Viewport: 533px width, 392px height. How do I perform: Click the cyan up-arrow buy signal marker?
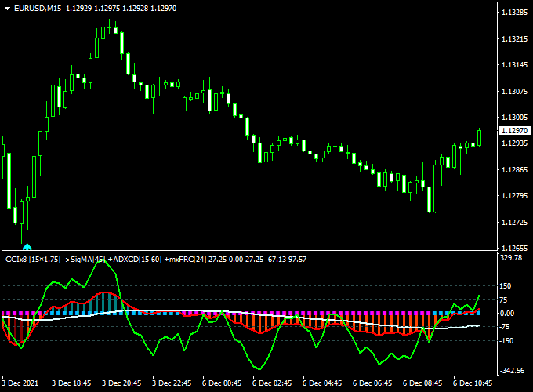click(x=27, y=247)
